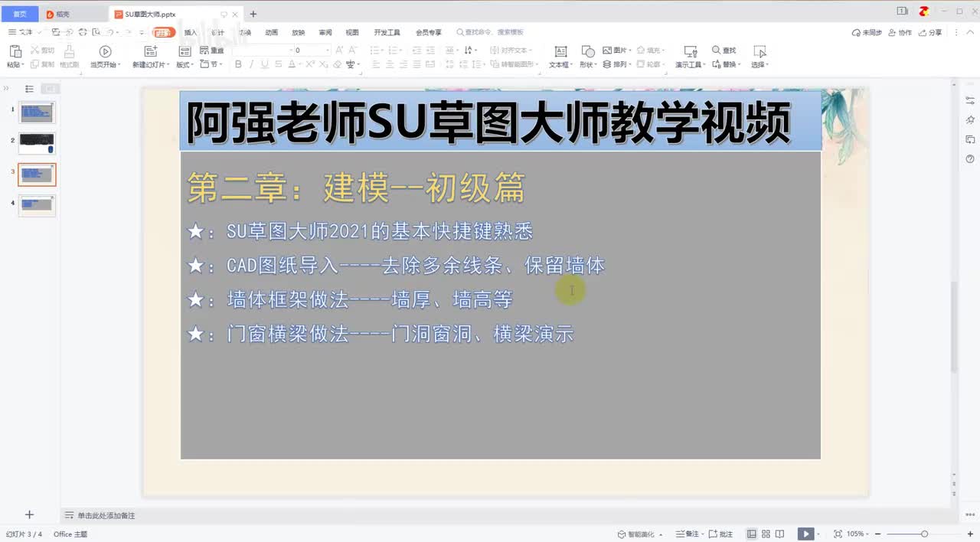
Task: Start slideshow with 当页开始 play icon
Action: [106, 51]
